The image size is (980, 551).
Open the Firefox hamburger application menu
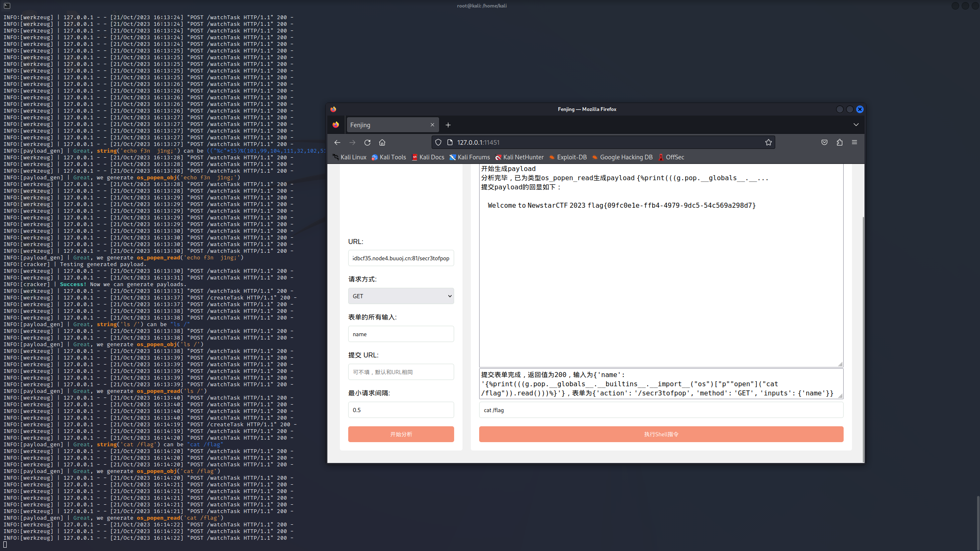[854, 143]
